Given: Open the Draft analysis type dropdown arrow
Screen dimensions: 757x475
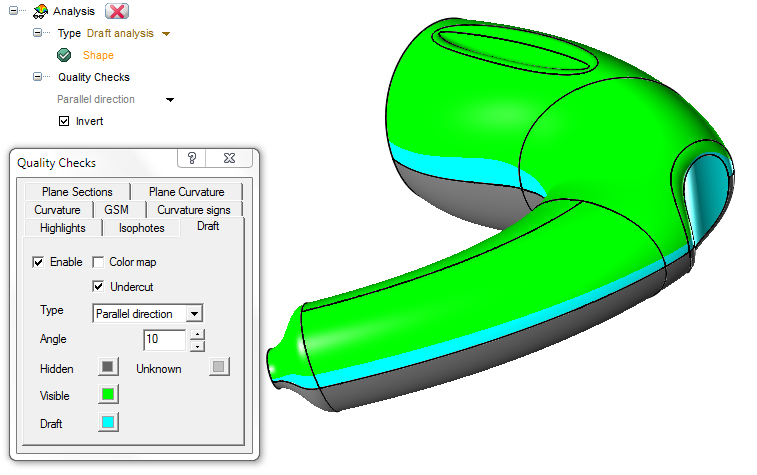Looking at the screenshot, I should (166, 34).
